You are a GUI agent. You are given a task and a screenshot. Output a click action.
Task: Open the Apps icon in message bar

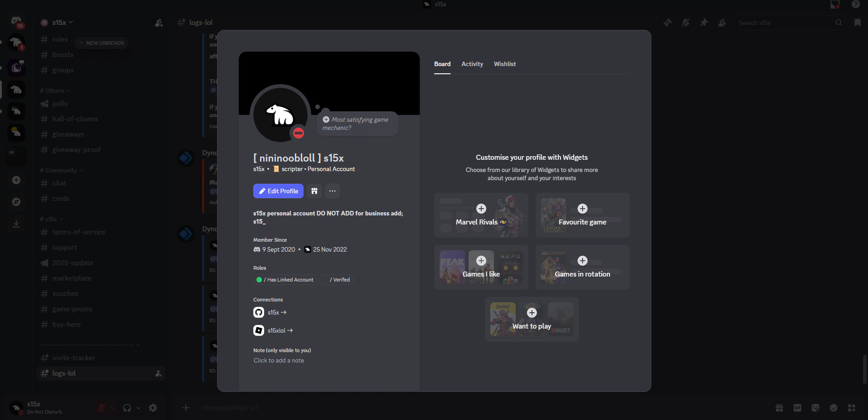click(x=852, y=408)
